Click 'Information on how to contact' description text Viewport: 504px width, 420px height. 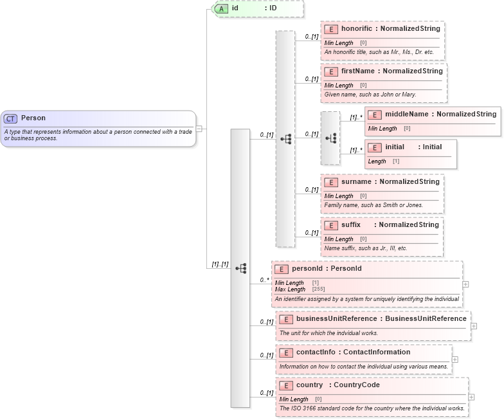click(364, 367)
